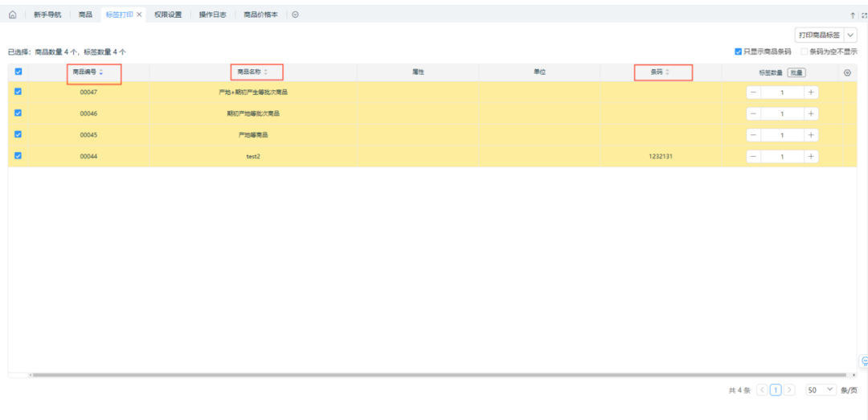Toggle 只显示商品条码 checkbox

(738, 51)
